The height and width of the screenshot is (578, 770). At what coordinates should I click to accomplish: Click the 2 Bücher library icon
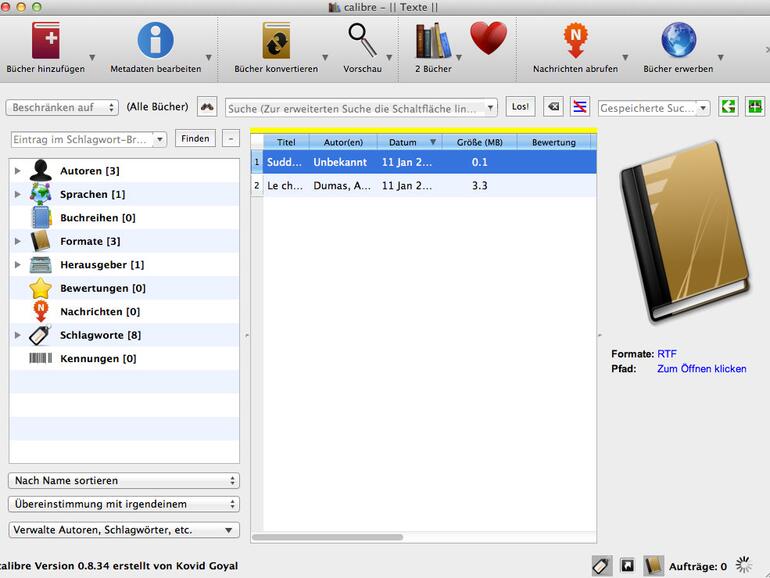[x=433, y=40]
